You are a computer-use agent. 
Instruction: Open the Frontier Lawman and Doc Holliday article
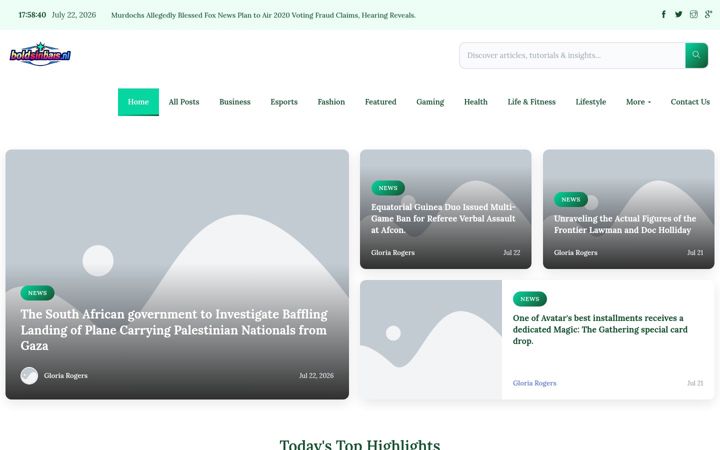click(x=624, y=224)
